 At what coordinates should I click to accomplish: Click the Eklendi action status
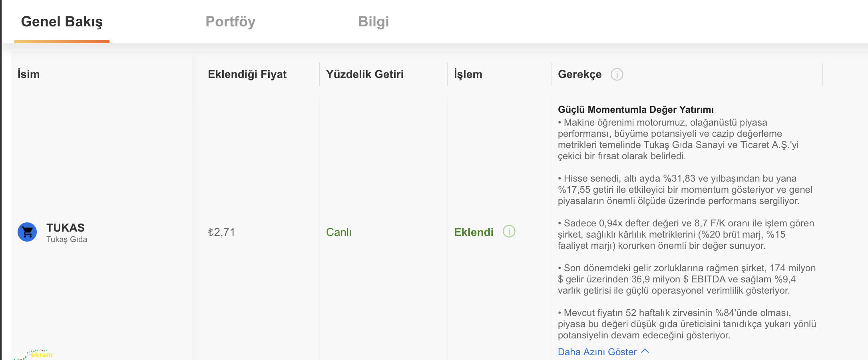click(x=474, y=232)
